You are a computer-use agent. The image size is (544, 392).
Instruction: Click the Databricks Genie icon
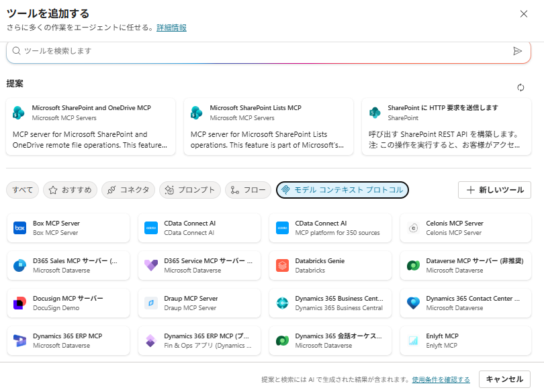click(282, 266)
